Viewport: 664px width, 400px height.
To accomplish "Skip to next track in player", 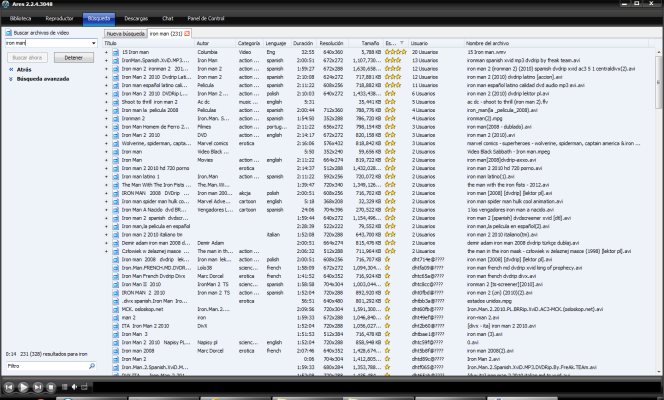I will [x=38, y=387].
